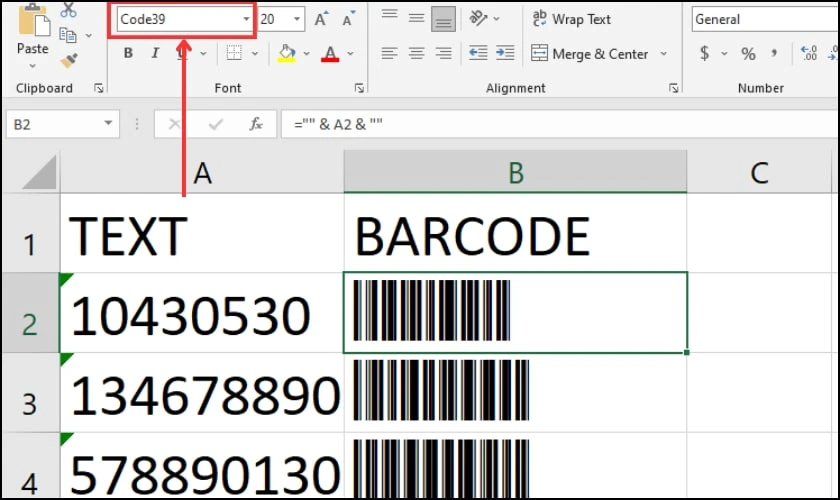Image resolution: width=840 pixels, height=500 pixels.
Task: Select the Format Painter brush
Action: 68,60
